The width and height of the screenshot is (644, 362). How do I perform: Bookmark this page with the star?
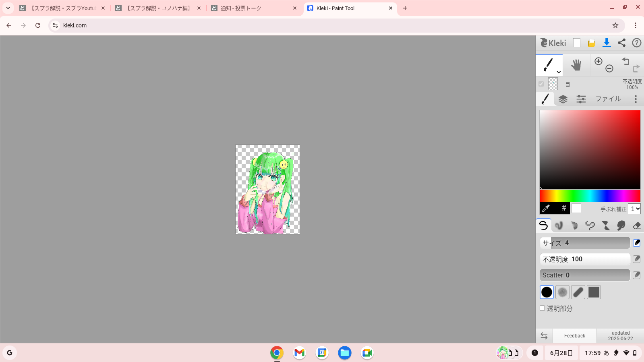[x=615, y=25]
